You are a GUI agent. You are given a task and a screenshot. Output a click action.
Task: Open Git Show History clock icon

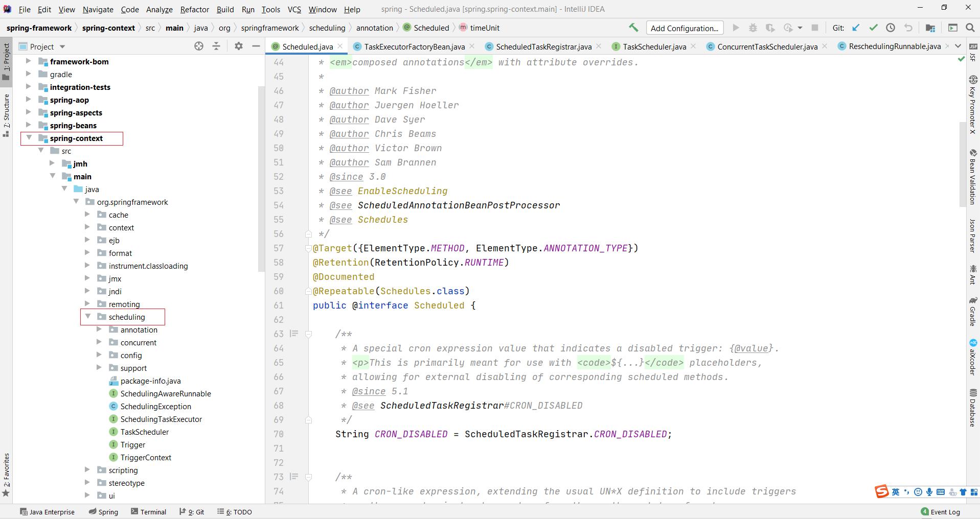(x=891, y=28)
